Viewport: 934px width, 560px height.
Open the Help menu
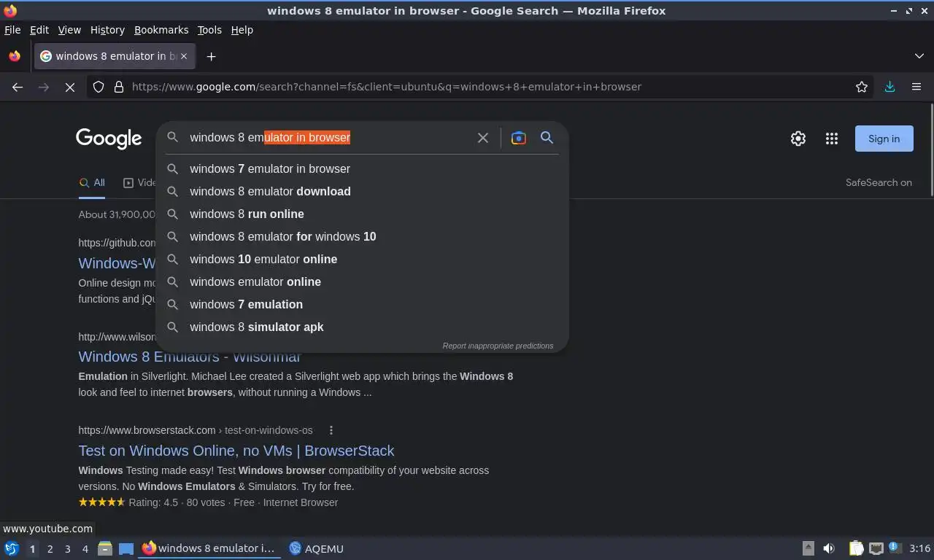click(x=242, y=30)
